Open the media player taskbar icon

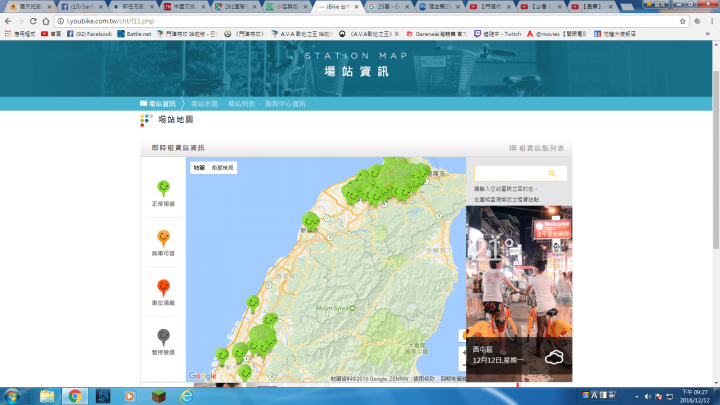click(x=130, y=396)
